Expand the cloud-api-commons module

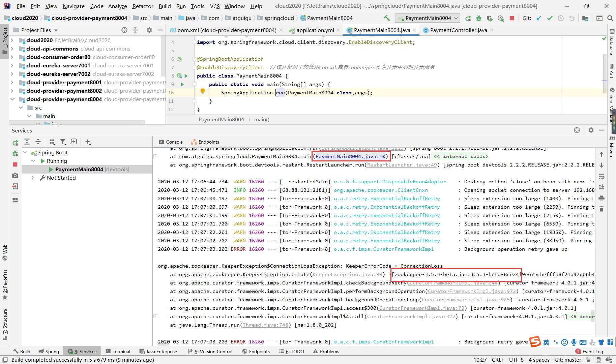tap(12, 49)
